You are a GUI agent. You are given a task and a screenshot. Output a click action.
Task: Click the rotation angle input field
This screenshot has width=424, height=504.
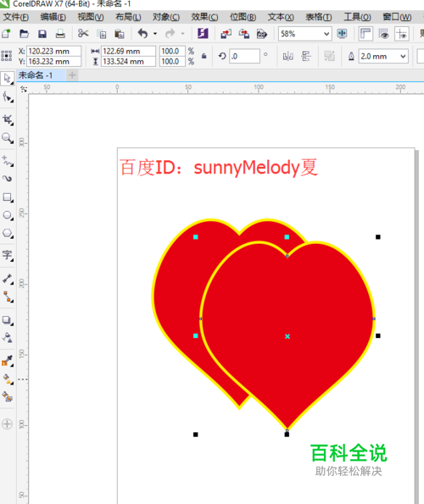[245, 56]
